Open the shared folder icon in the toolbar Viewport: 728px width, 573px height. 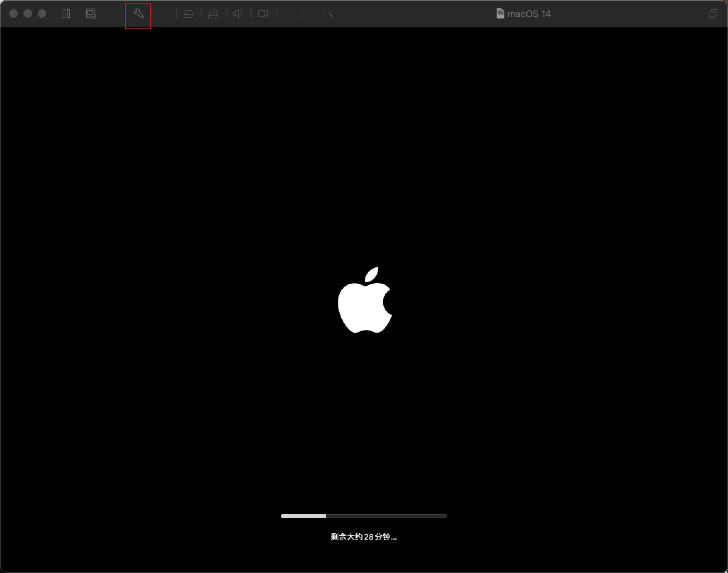(x=313, y=14)
